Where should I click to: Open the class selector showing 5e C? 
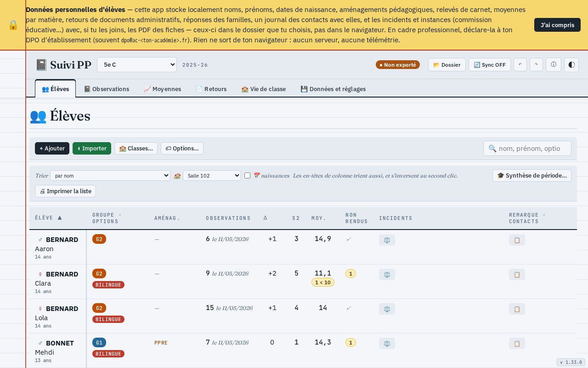pyautogui.click(x=137, y=65)
